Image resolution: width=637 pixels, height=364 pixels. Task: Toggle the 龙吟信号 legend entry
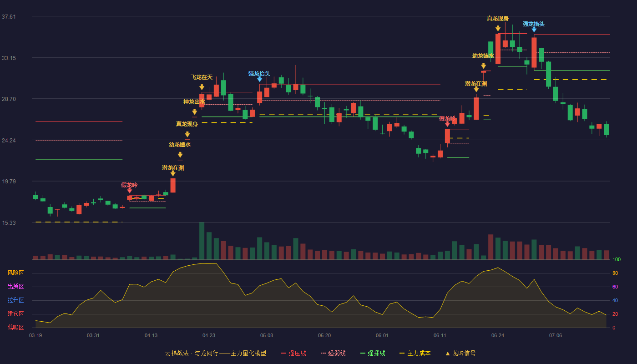pos(460,353)
